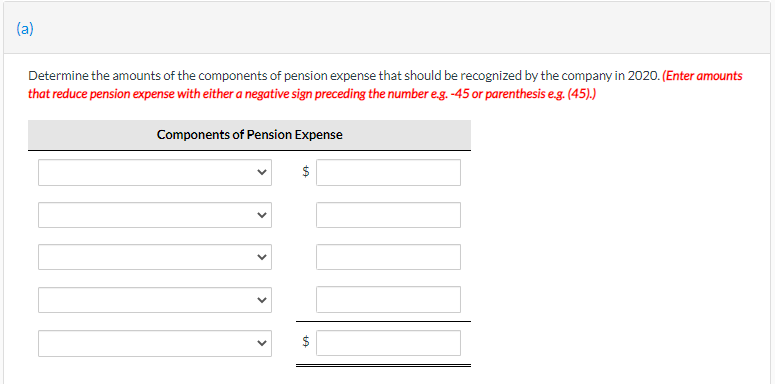Click the chevron arrow of the third dropdown
The height and width of the screenshot is (384, 775).
[261, 257]
